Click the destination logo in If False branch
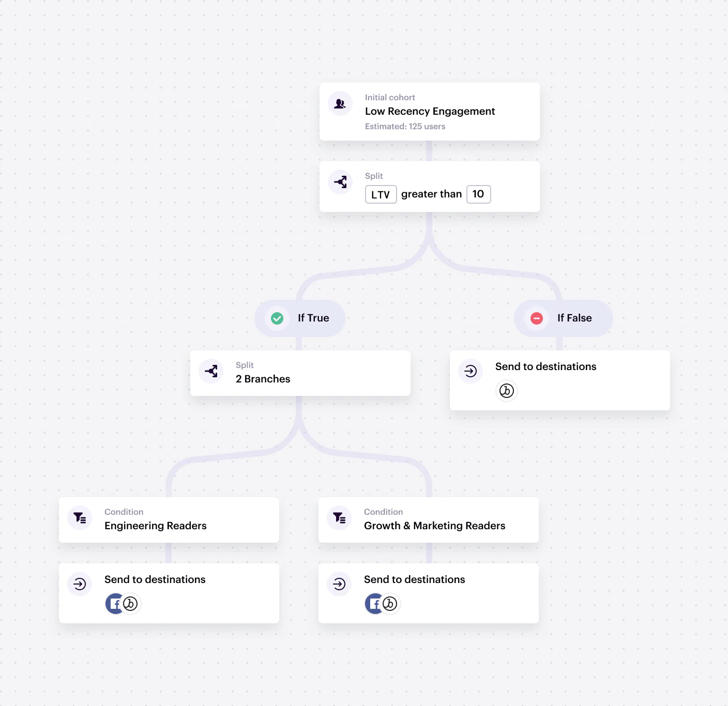The image size is (728, 706). tap(507, 391)
